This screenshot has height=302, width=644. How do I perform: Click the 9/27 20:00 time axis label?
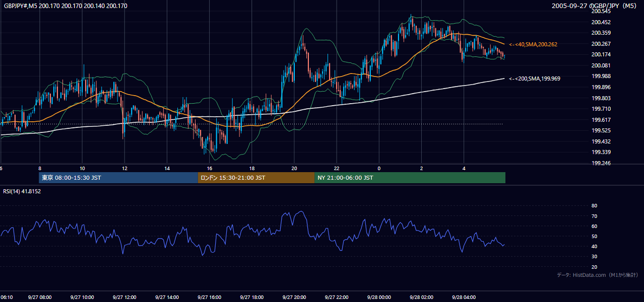click(x=294, y=297)
